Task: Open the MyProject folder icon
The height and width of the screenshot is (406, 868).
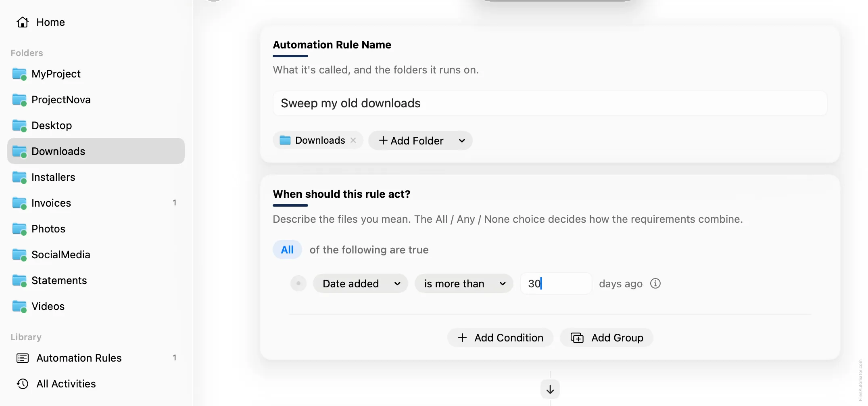Action: 19,74
